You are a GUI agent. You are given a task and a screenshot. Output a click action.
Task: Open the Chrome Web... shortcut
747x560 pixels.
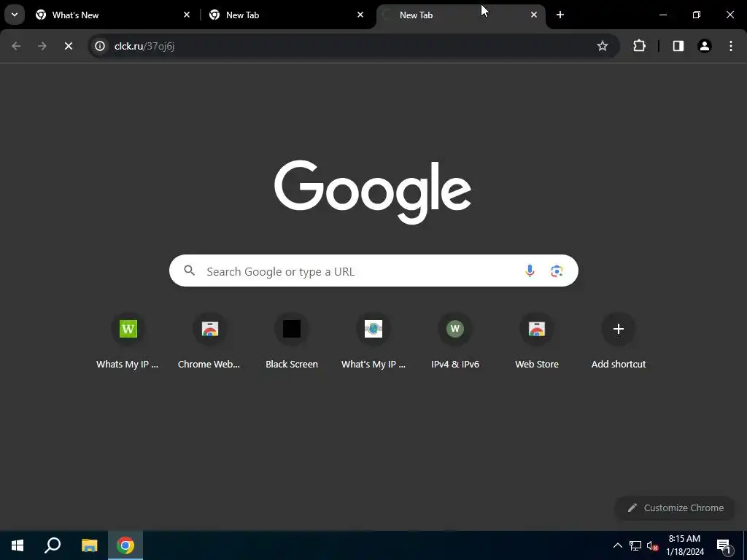(209, 341)
